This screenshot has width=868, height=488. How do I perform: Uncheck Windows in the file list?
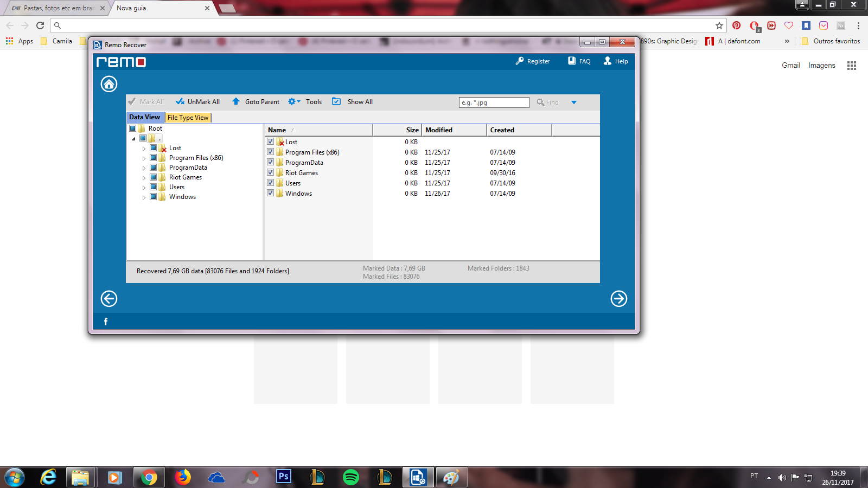pyautogui.click(x=271, y=193)
